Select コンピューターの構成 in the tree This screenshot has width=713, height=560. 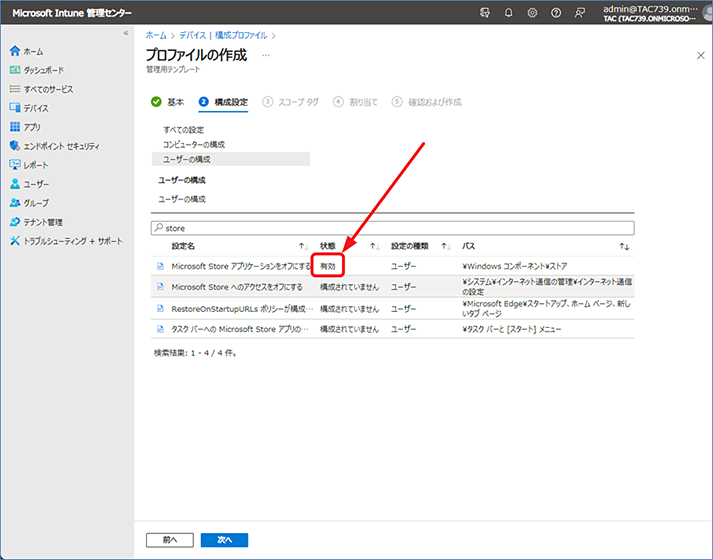[194, 145]
